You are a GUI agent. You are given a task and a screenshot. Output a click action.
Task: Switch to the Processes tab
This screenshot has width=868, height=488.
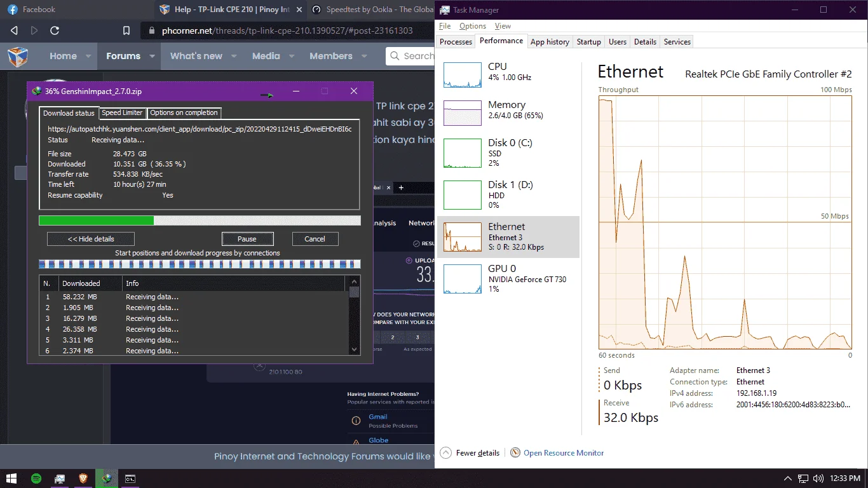pos(456,42)
